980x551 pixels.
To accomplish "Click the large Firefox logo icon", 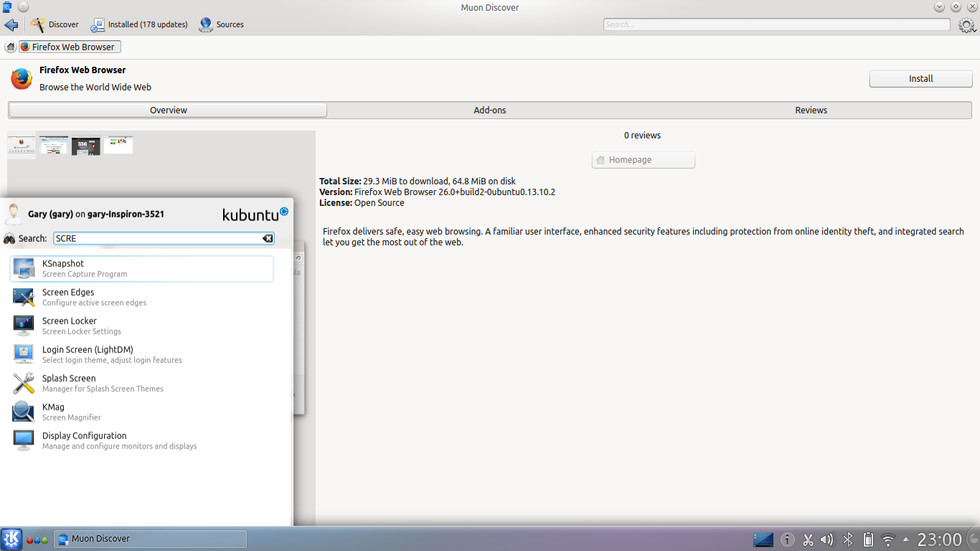I will click(x=22, y=79).
